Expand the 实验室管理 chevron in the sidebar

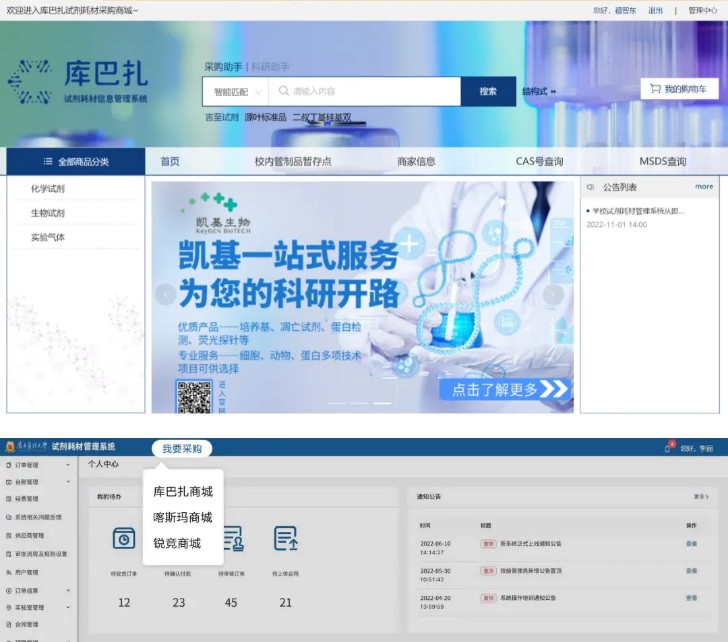pos(68,607)
